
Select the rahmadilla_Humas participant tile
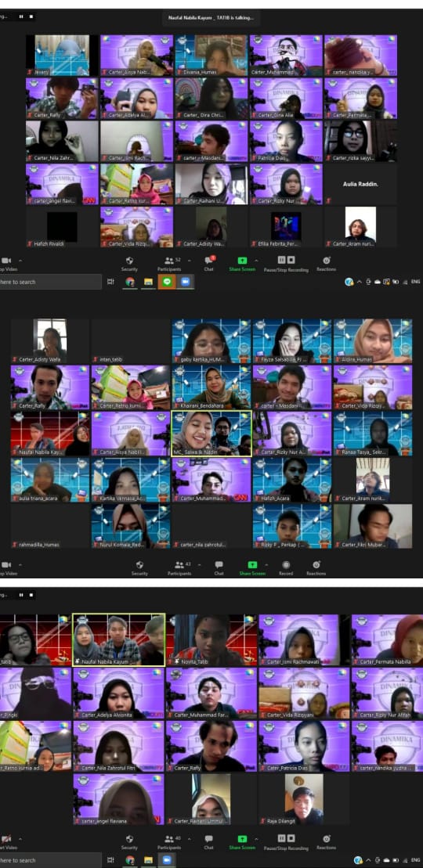coord(50,525)
